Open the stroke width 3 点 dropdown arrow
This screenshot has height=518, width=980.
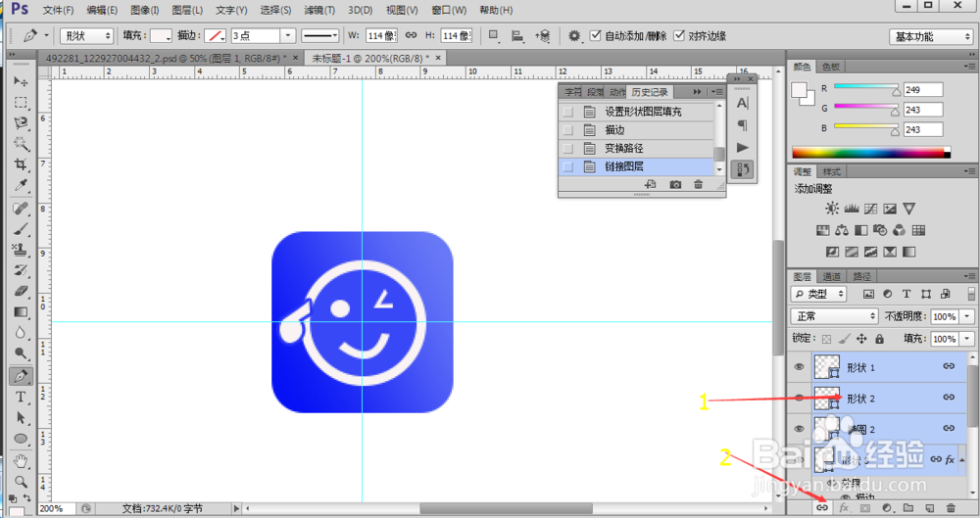(288, 35)
